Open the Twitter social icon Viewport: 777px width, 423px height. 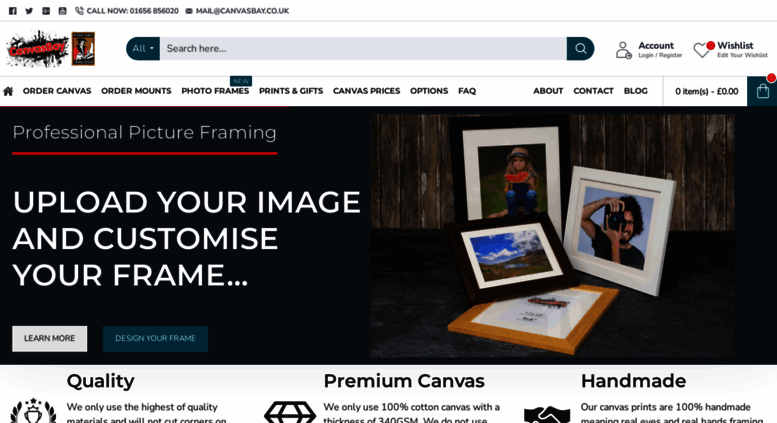click(29, 11)
